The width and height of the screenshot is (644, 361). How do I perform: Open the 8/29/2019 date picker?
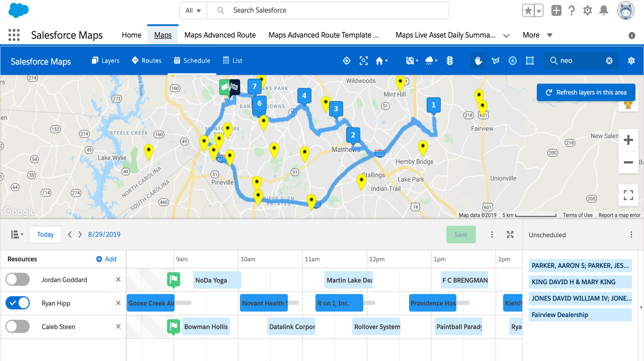pos(104,234)
